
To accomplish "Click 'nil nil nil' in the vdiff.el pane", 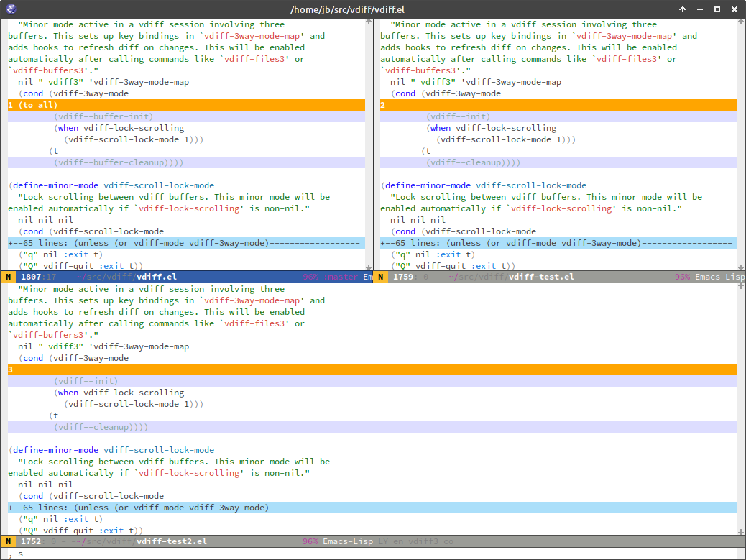I will (46, 220).
